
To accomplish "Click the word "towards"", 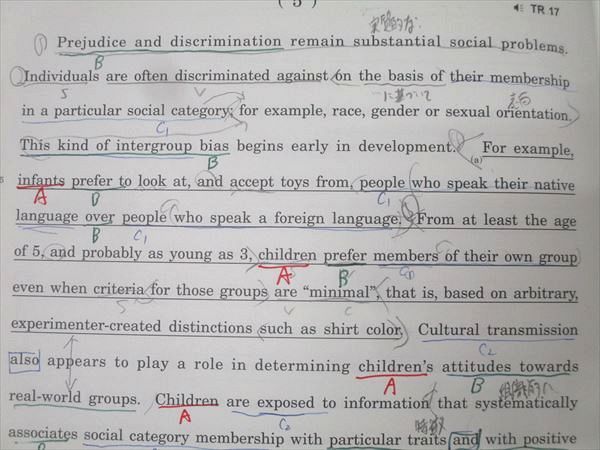I will point(549,367).
